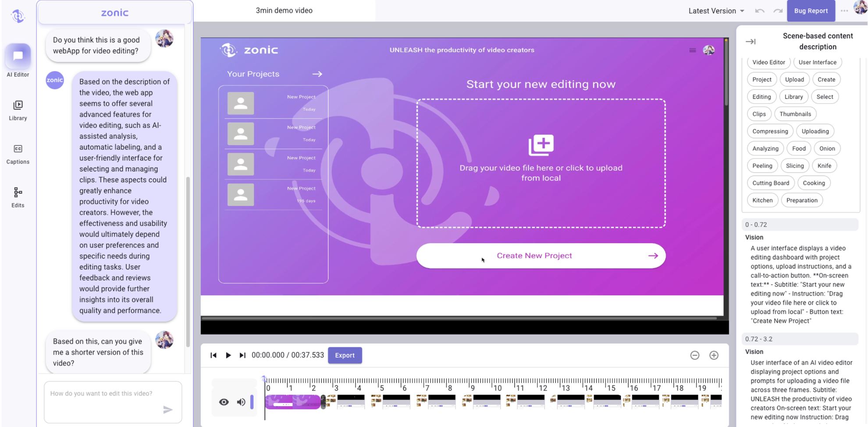Collapse the scene-based content description panel
This screenshot has width=868, height=427.
point(751,42)
